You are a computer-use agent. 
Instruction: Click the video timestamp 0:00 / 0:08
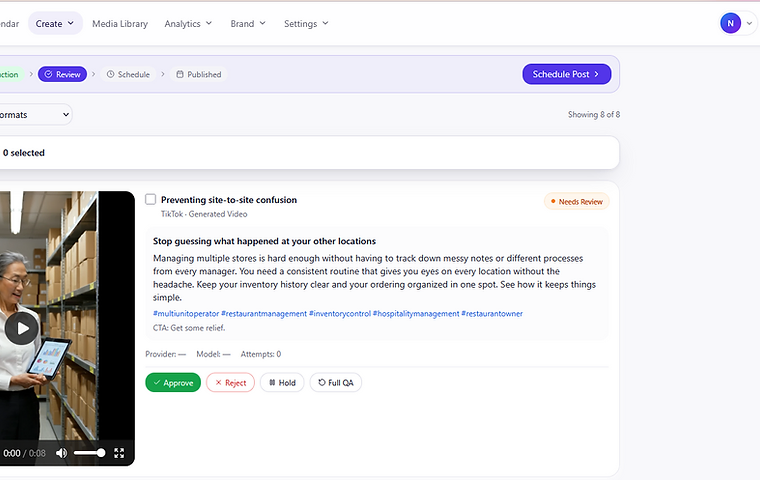[24, 453]
